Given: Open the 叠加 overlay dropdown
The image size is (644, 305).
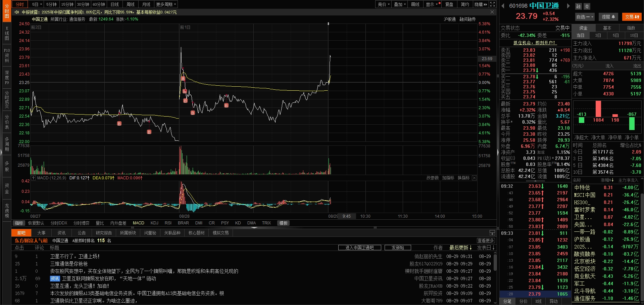Looking at the screenshot, I should click(400, 4).
